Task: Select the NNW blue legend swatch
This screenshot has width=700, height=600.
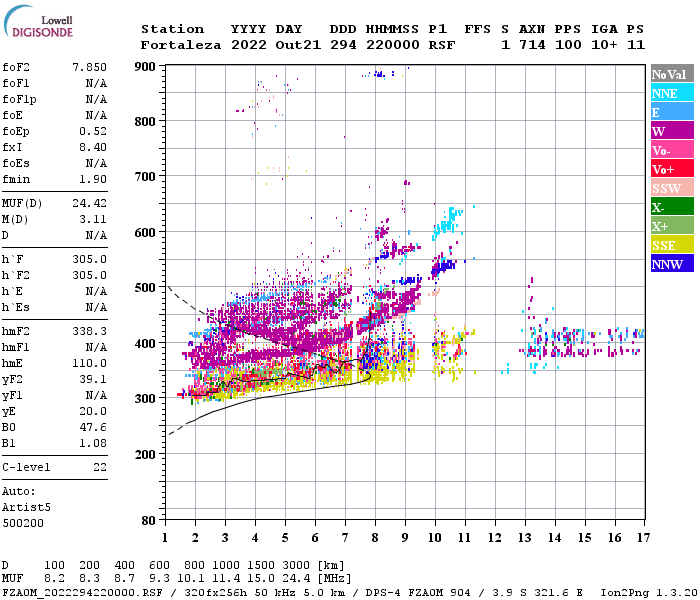Action: (672, 263)
